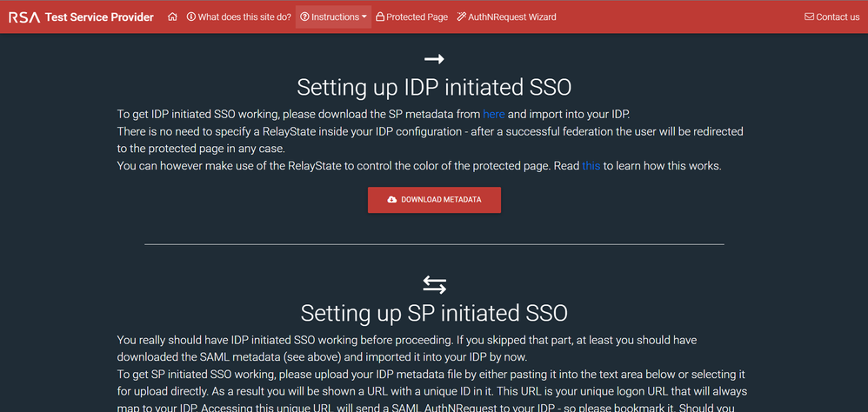This screenshot has height=412, width=868.
Task: Click the cloud download icon in the red button
Action: pos(392,200)
